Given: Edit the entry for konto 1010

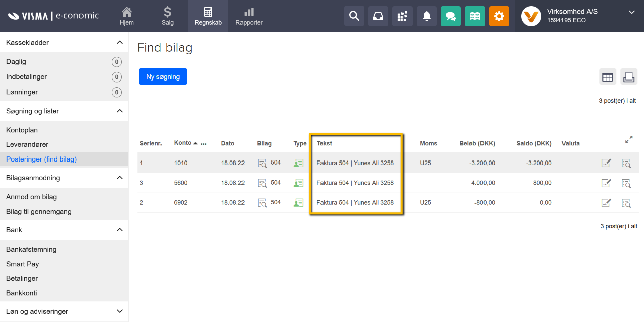Looking at the screenshot, I should 606,163.
